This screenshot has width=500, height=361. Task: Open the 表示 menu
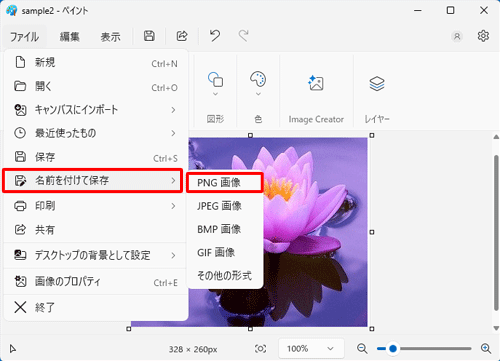point(110,36)
